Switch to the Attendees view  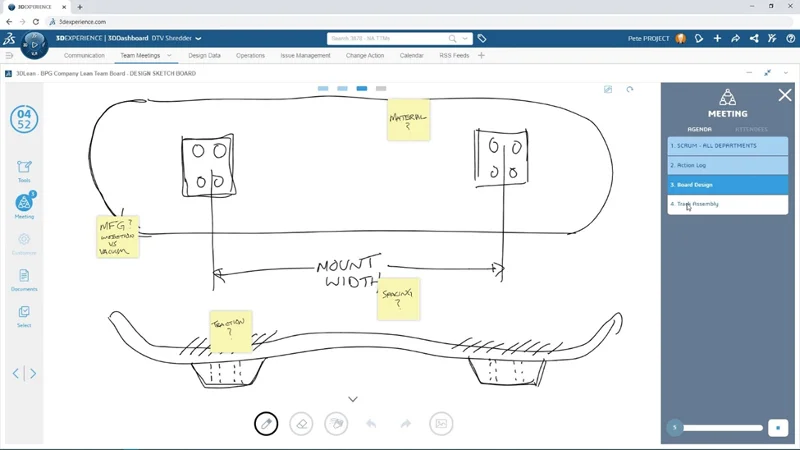pos(751,129)
